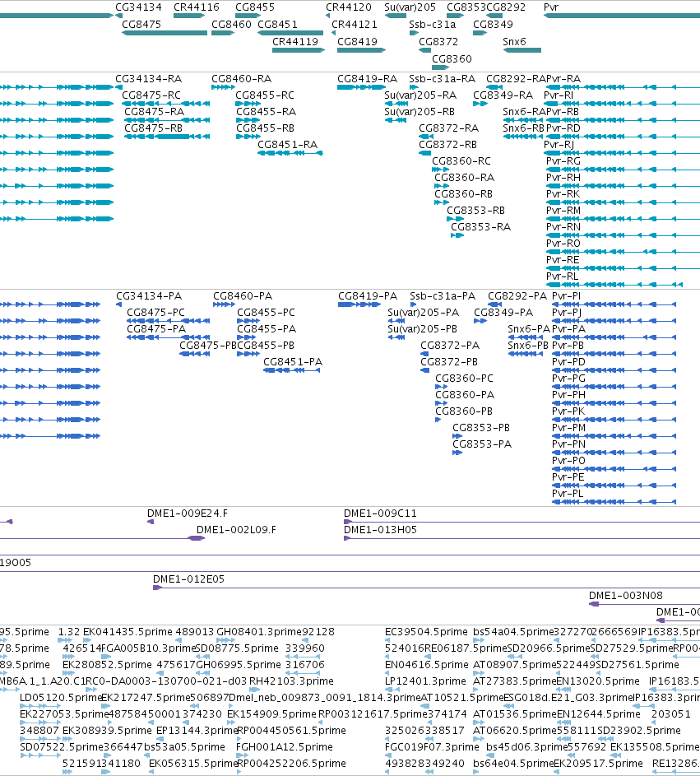The height and width of the screenshot is (776, 700).
Task: Click EST LD05120.5prime
Action: click(x=61, y=698)
